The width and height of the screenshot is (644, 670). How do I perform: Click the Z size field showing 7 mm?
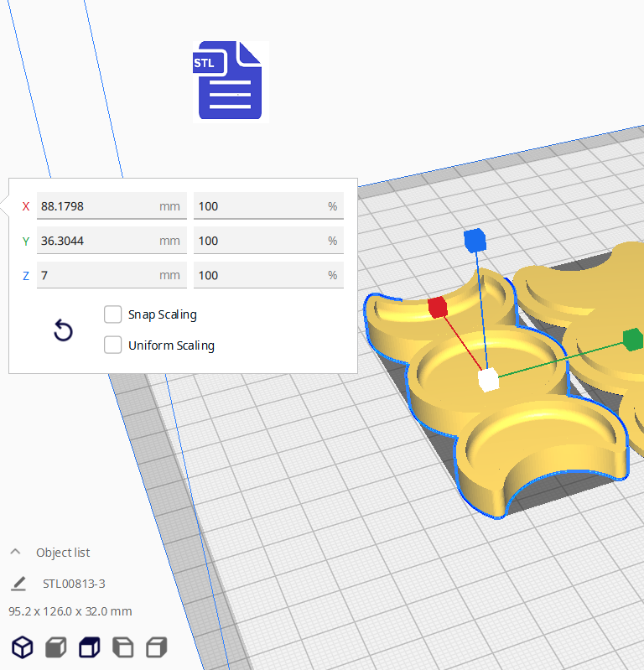pos(96,275)
